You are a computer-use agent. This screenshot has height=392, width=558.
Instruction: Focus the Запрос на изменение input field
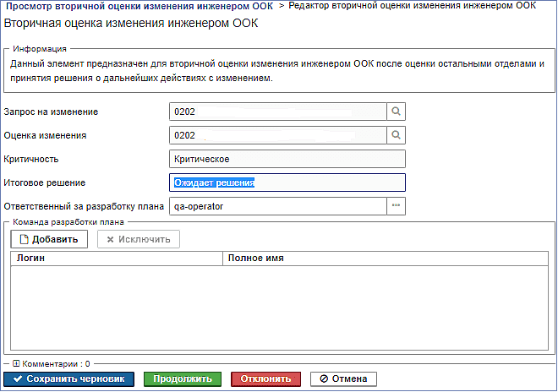pos(278,112)
